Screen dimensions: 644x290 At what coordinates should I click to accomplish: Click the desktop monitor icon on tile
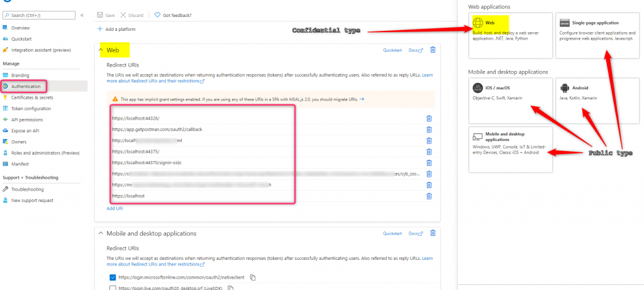pos(478,137)
